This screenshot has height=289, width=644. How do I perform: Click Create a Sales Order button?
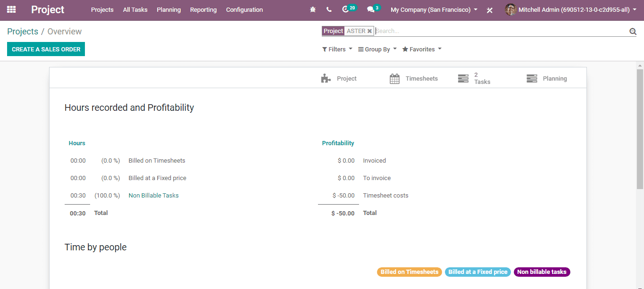coord(46,49)
